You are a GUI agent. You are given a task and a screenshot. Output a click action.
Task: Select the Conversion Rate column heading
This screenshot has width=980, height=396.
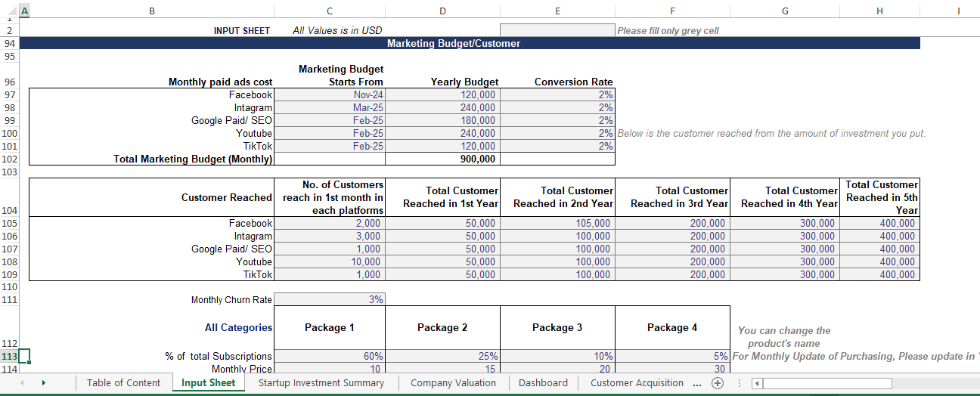click(x=574, y=82)
